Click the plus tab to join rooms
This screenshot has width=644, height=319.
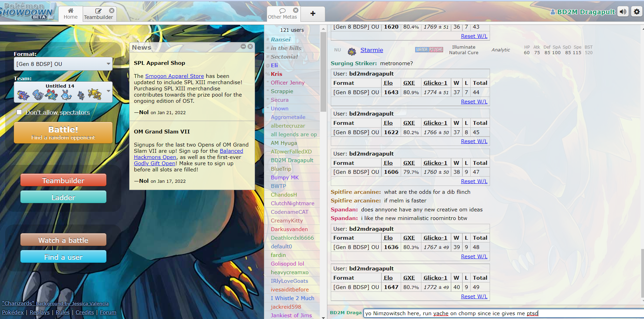point(313,14)
